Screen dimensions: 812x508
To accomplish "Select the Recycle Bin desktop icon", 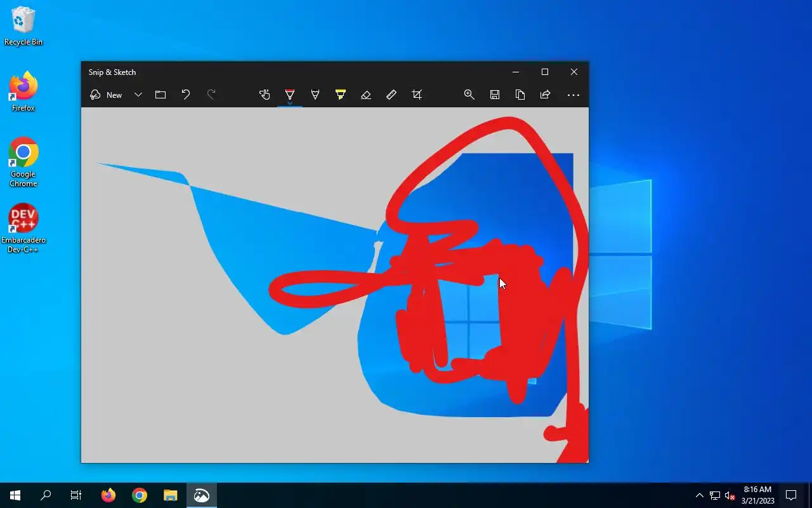I will [x=23, y=26].
